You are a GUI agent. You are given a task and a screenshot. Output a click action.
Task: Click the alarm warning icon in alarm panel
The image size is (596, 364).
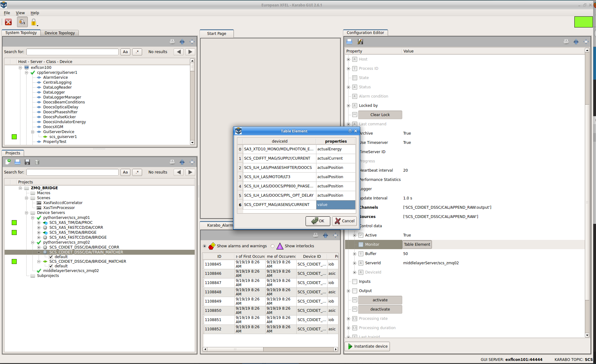click(x=212, y=246)
